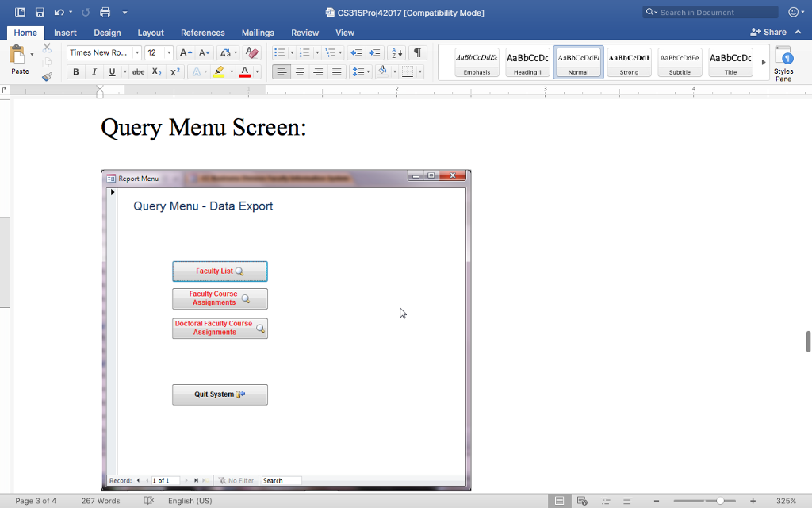The image size is (812, 508).
Task: Apply the Strong style
Action: [x=629, y=62]
